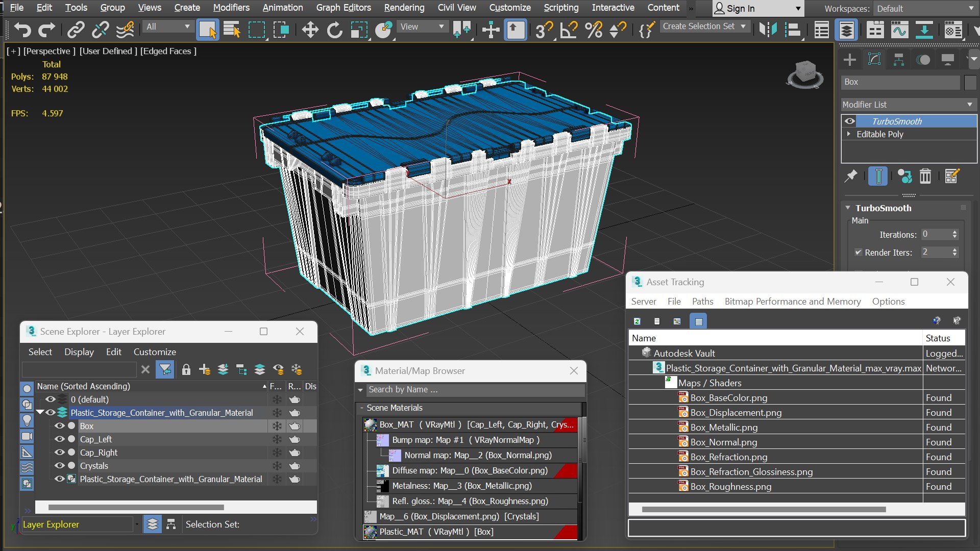Image resolution: width=980 pixels, height=551 pixels.
Task: Click Name (Sorted Ascending) column header
Action: (152, 387)
